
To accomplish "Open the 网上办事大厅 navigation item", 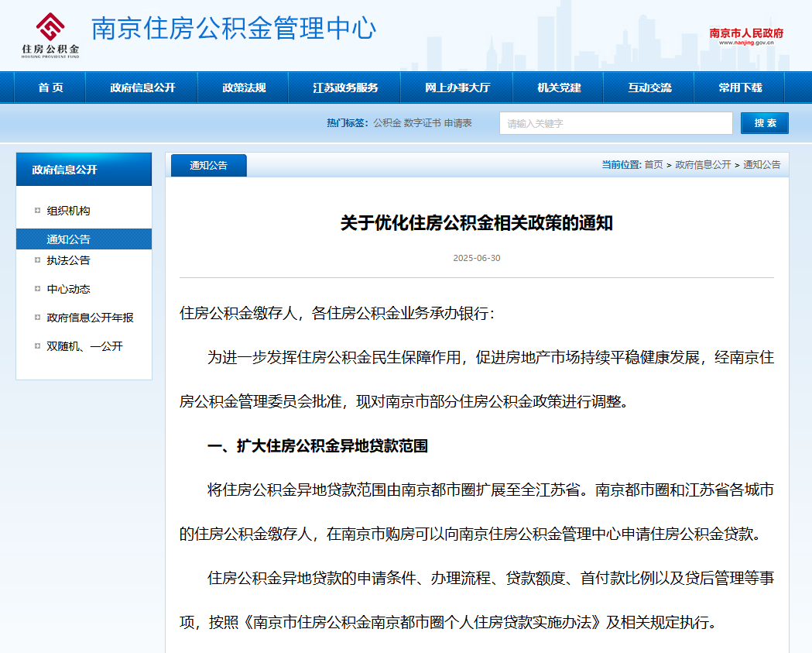I will tap(457, 88).
